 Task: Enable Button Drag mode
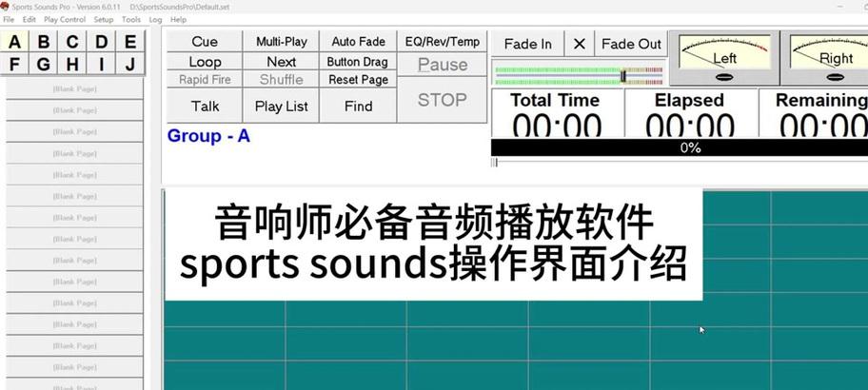(358, 62)
